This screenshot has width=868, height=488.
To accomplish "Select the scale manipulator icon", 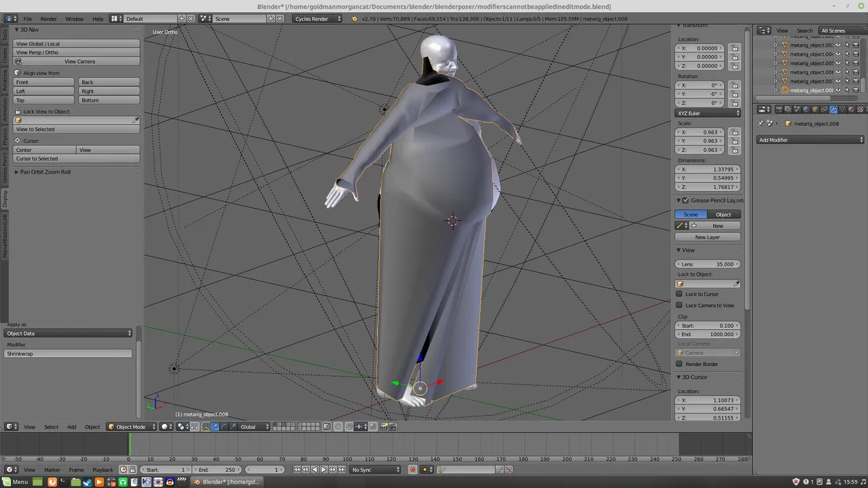I will tap(233, 426).
